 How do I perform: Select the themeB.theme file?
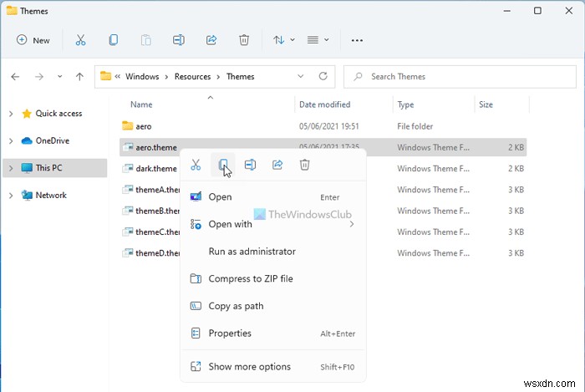(150, 211)
